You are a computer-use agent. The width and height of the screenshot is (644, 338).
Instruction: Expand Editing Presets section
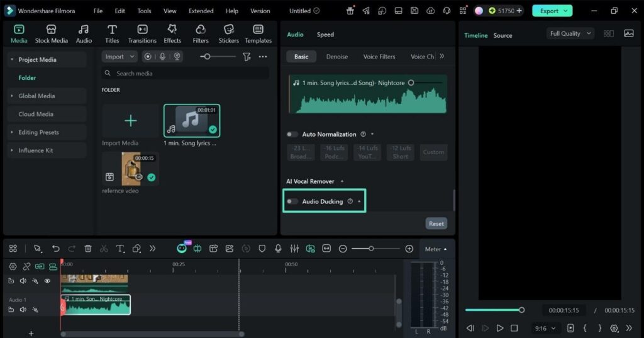coord(11,132)
